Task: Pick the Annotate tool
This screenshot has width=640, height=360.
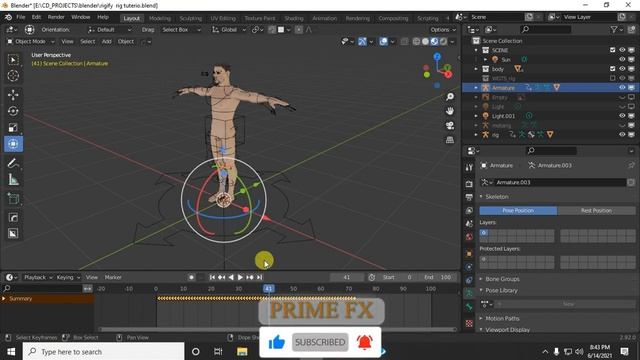Action: click(x=13, y=163)
